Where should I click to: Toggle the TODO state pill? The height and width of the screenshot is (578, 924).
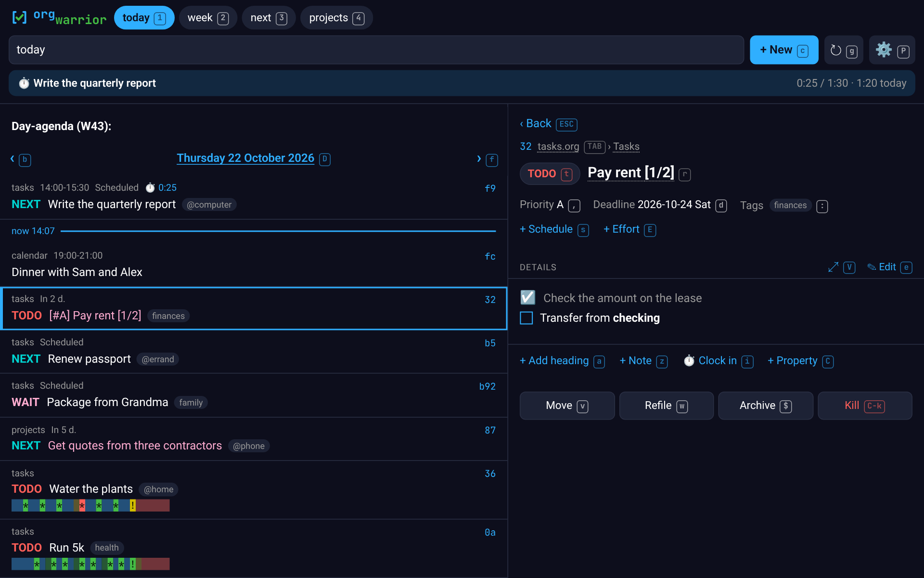[550, 174]
